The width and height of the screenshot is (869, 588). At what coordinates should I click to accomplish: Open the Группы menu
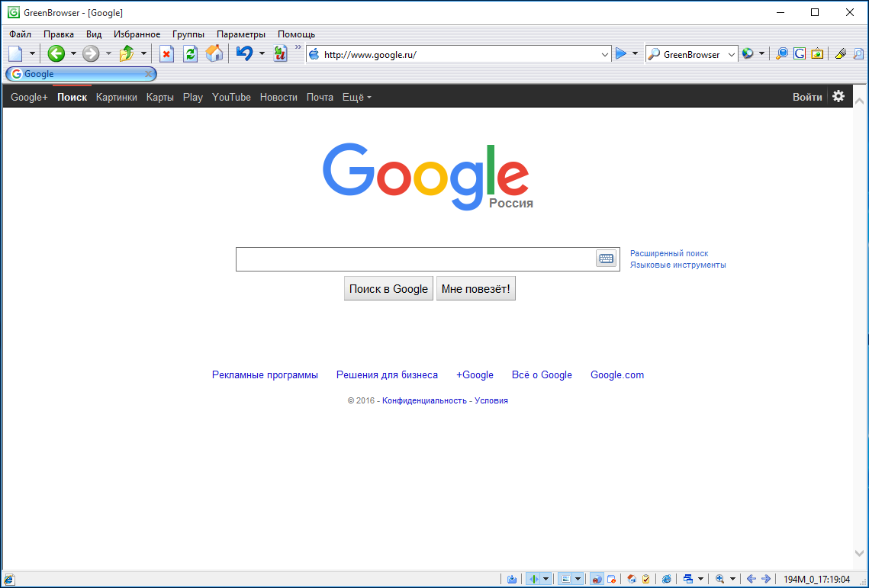188,34
